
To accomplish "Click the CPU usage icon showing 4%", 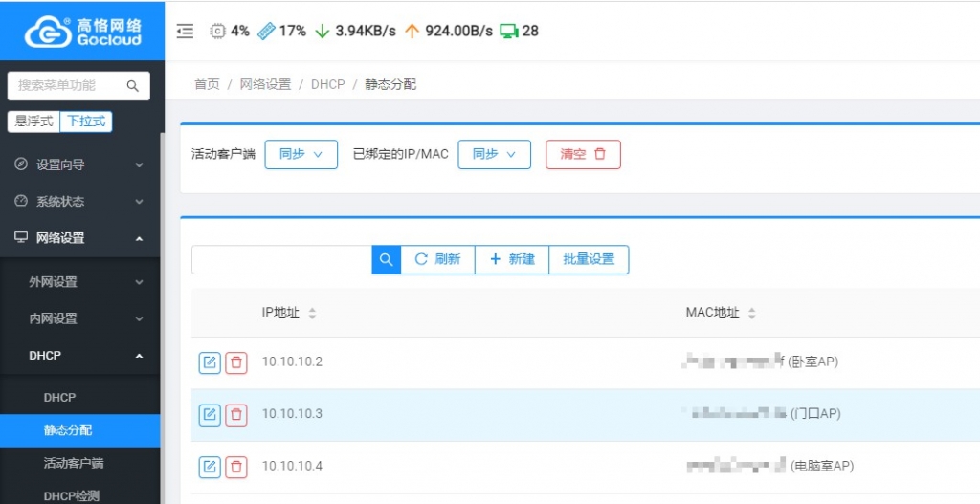I will (217, 31).
